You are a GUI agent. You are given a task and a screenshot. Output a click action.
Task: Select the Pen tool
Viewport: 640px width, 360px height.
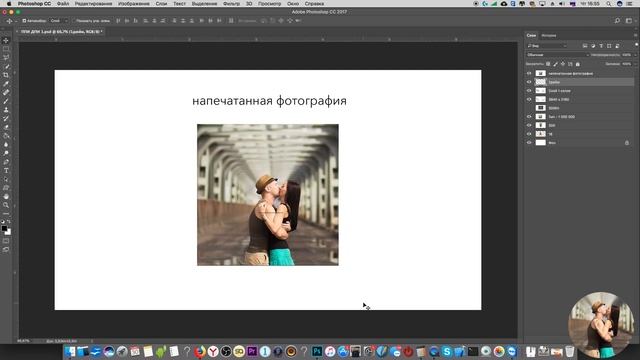(6, 162)
